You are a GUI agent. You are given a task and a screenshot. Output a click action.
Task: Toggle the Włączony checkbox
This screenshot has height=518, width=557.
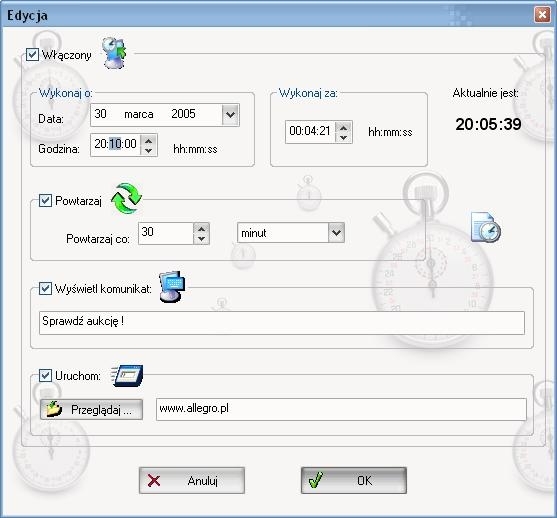(32, 55)
